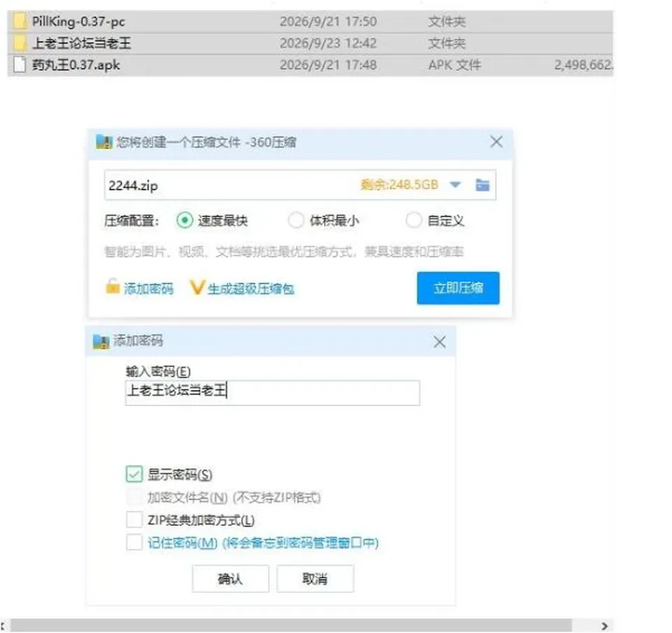Image resolution: width=672 pixels, height=633 pixels.
Task: Expand the archive path dropdown arrow
Action: pos(455,185)
